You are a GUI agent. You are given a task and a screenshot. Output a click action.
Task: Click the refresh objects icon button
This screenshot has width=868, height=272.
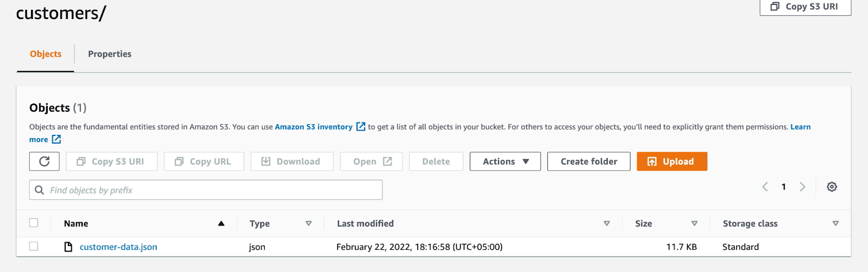point(44,161)
